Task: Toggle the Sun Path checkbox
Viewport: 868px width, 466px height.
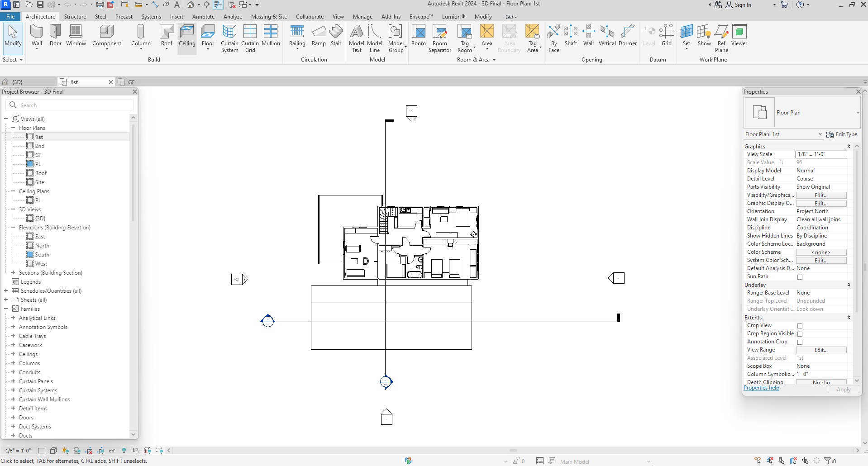Action: coord(800,277)
